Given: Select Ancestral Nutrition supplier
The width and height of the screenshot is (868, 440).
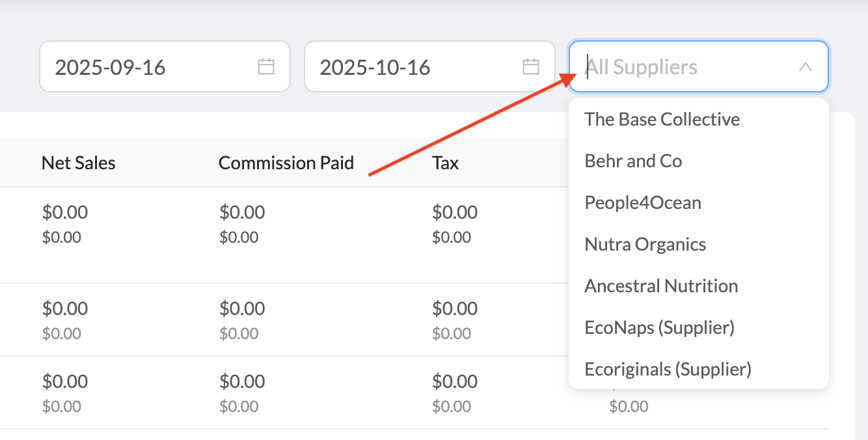Looking at the screenshot, I should [x=661, y=286].
